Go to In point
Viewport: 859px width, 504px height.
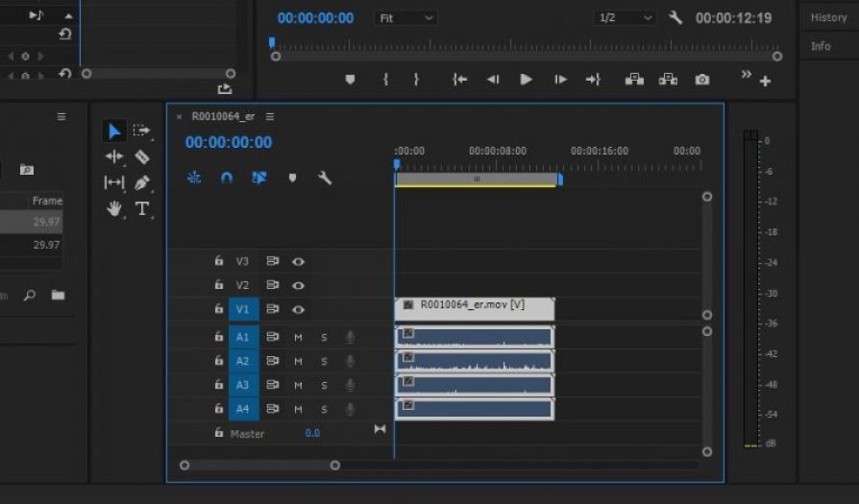tap(459, 80)
